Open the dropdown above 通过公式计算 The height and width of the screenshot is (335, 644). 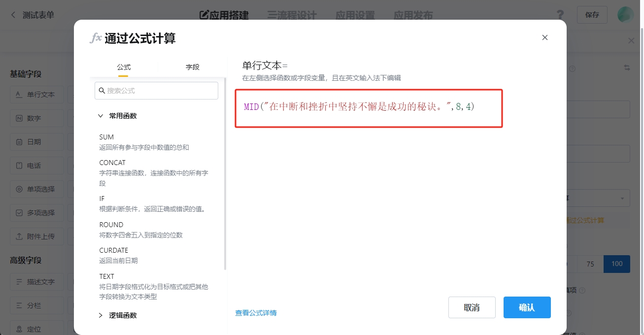[622, 199]
